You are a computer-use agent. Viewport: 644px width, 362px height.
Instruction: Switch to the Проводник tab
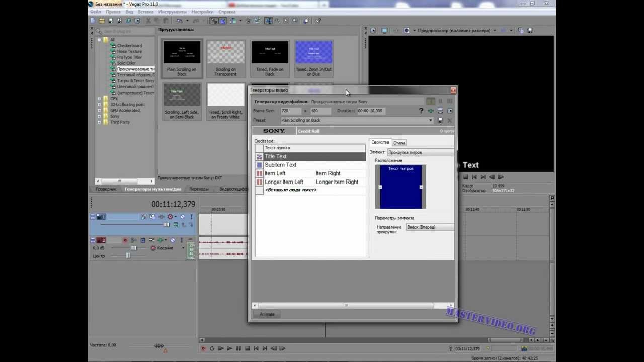coord(106,189)
